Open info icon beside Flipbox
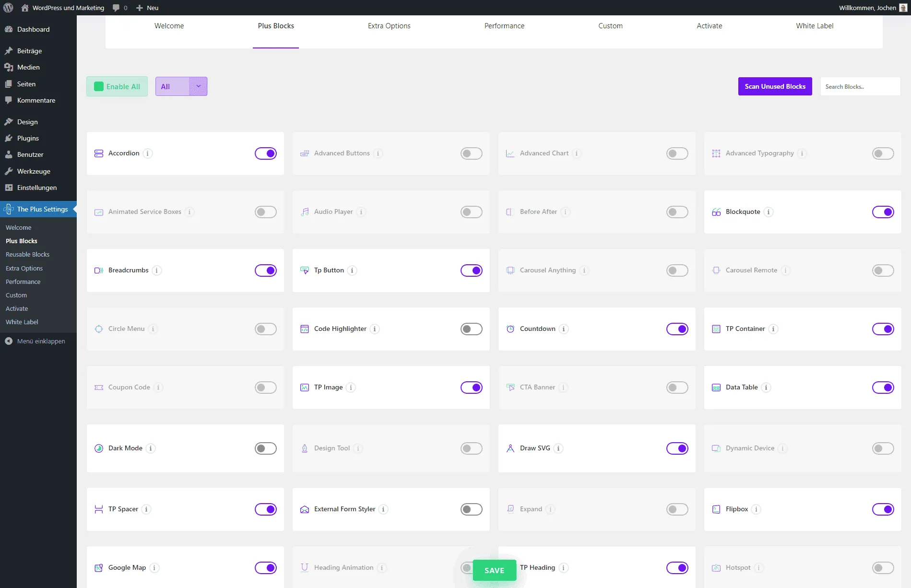Screen dimensions: 911x588 [x=756, y=509]
